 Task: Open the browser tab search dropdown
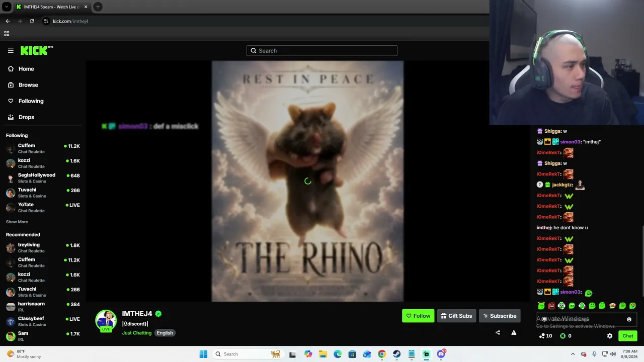[7, 7]
